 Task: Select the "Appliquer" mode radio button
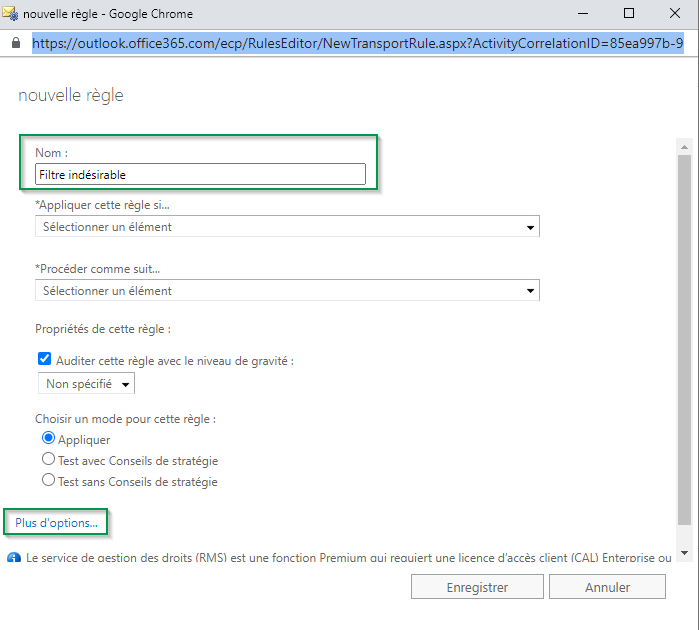pyautogui.click(x=48, y=439)
